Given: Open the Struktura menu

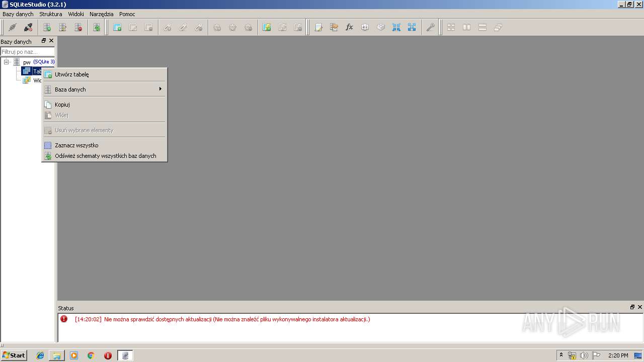Looking at the screenshot, I should tap(51, 14).
